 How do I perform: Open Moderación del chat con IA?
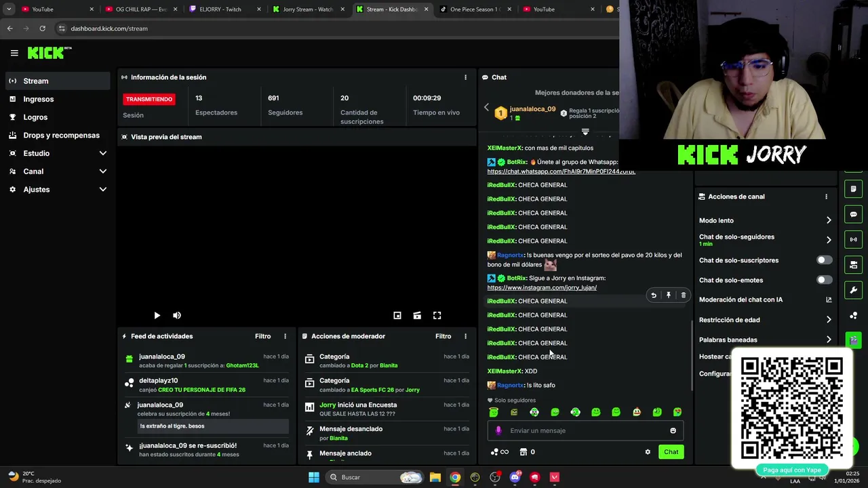click(x=765, y=300)
